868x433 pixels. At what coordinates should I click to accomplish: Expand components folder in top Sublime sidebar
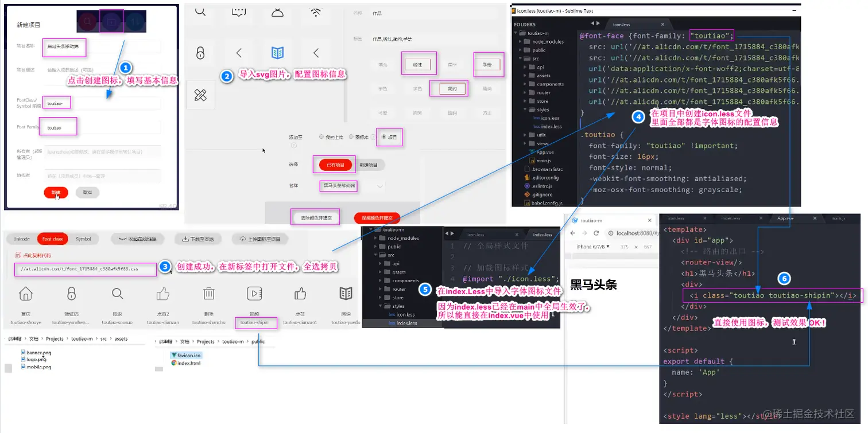pyautogui.click(x=525, y=84)
